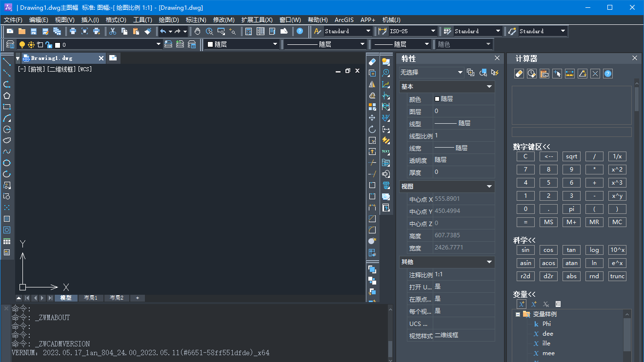
Task: Select the Move tool in modify toolbar
Action: (372, 118)
